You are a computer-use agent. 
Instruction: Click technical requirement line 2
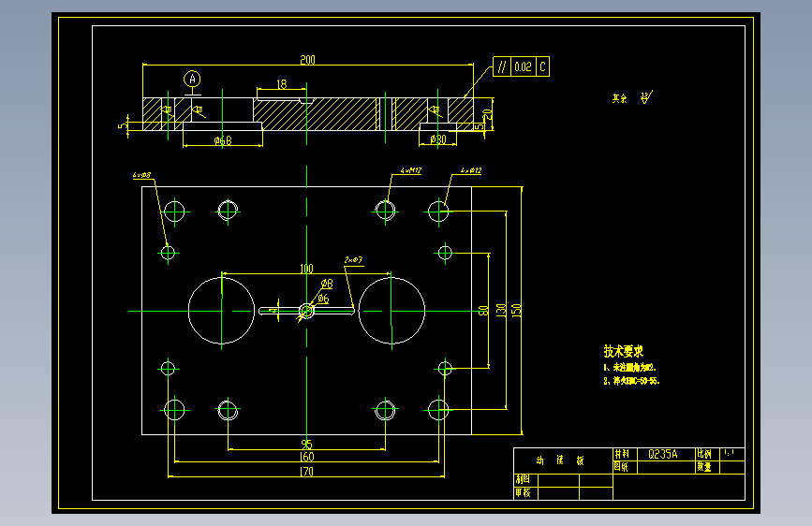coord(631,381)
